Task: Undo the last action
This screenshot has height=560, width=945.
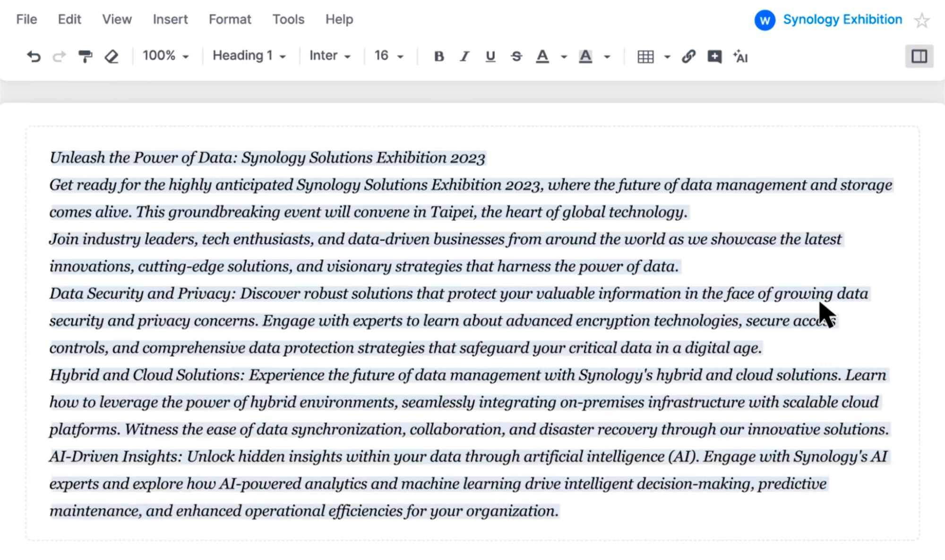Action: point(34,57)
